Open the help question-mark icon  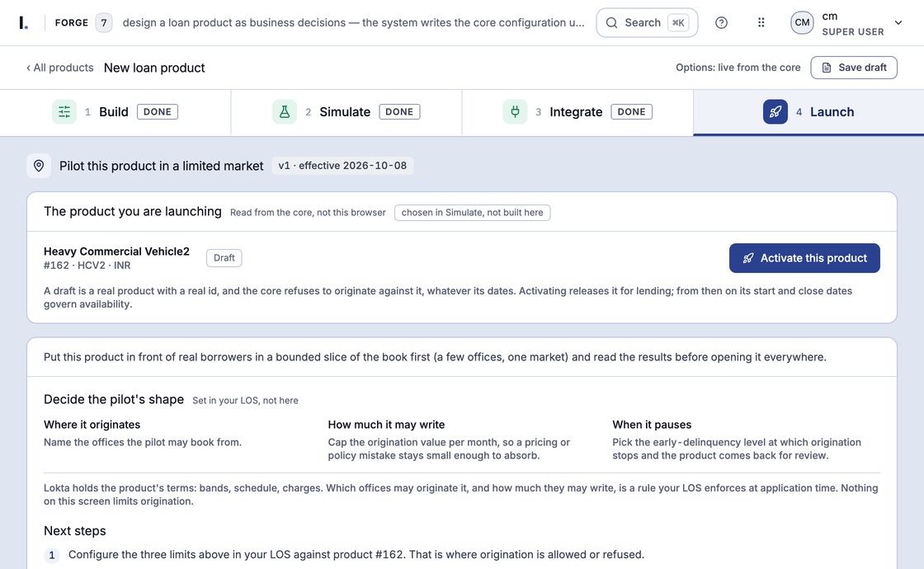pyautogui.click(x=721, y=23)
